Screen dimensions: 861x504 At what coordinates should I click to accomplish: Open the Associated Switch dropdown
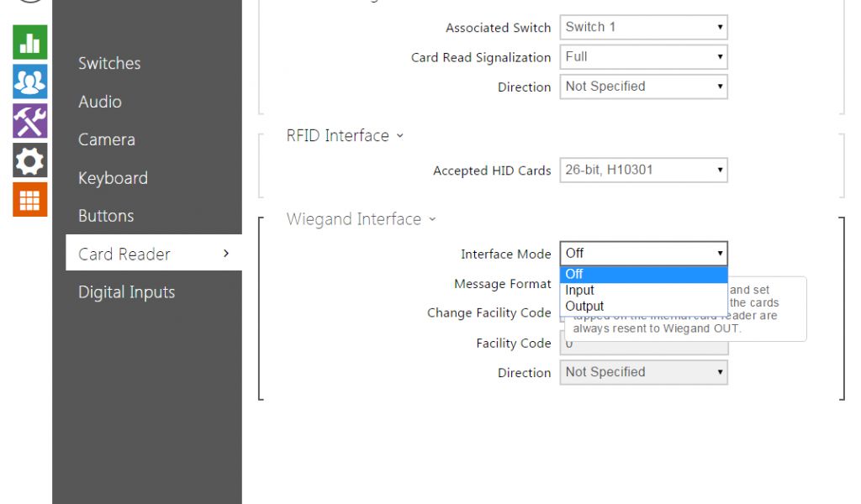coord(643,27)
